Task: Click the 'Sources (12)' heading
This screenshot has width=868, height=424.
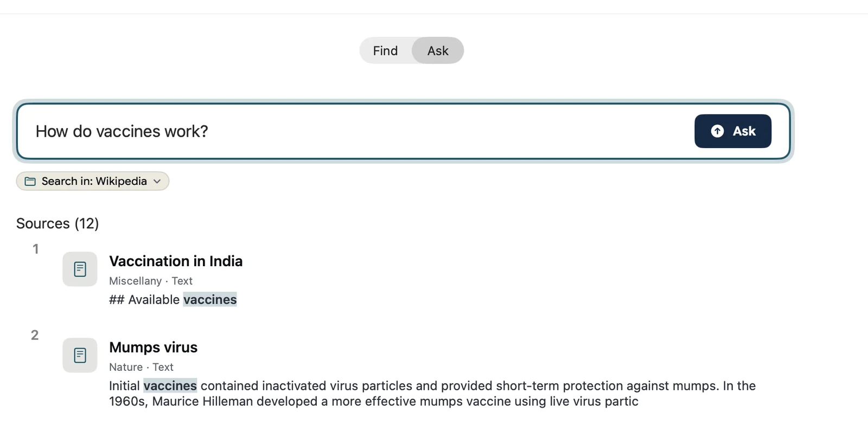Action: [x=58, y=223]
